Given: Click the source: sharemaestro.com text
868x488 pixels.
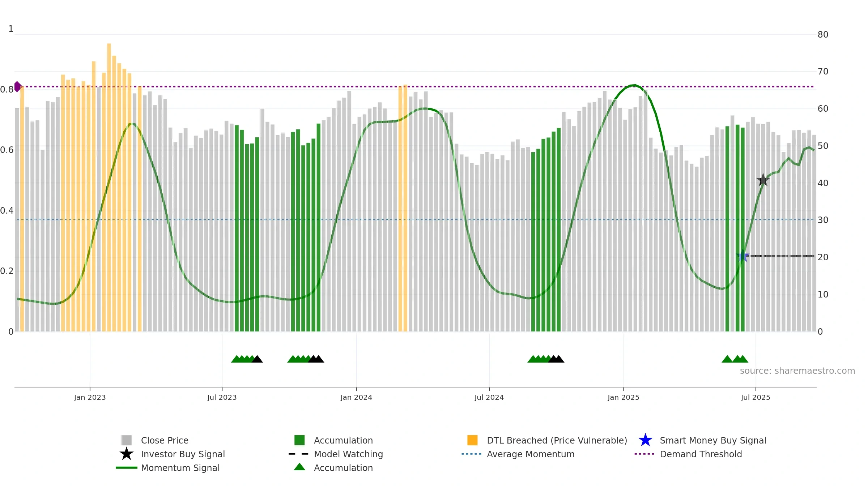Looking at the screenshot, I should coord(797,371).
